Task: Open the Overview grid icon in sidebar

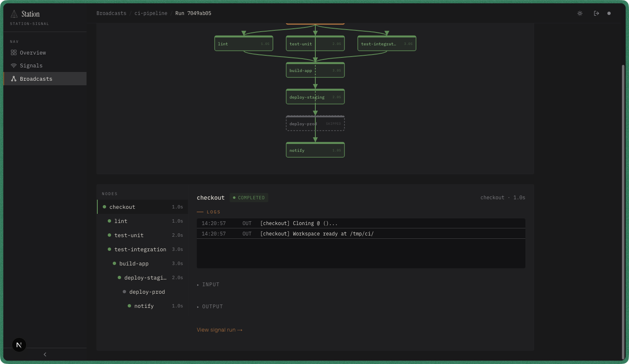Action: pyautogui.click(x=14, y=52)
